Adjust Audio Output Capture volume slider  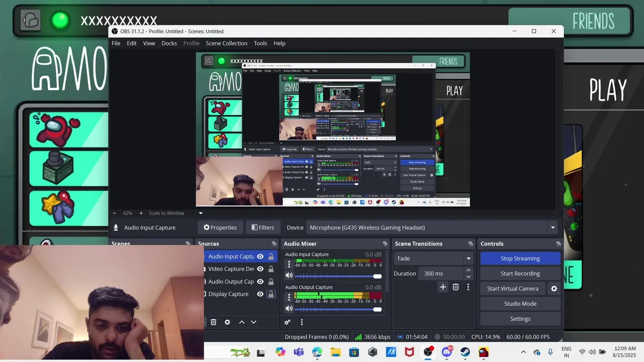(338, 309)
